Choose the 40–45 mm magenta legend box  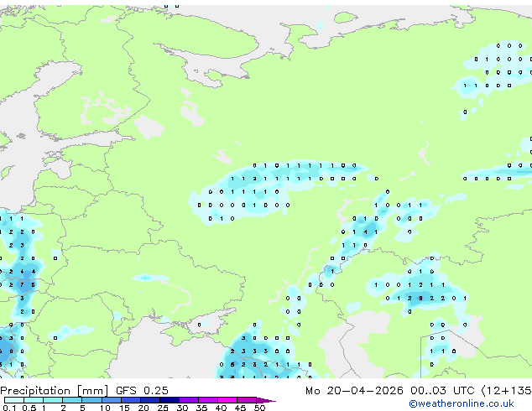pos(227,400)
